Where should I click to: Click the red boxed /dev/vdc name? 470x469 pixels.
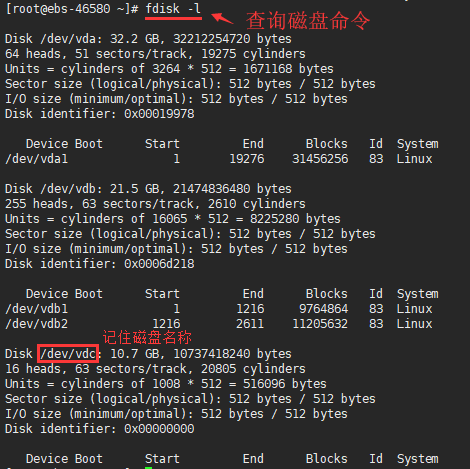(x=68, y=354)
